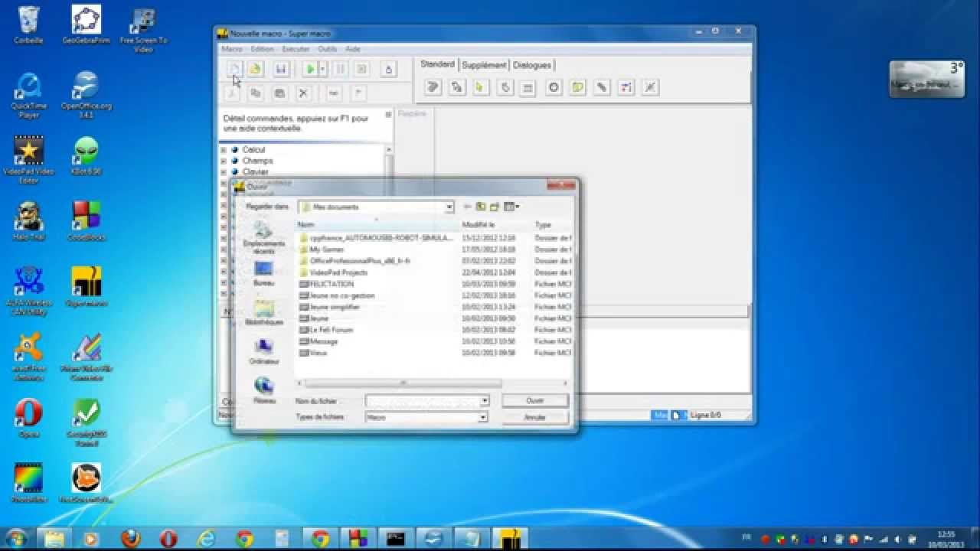Screen dimensions: 980x551
Task: Open the view menu icon in Ouvrir dialog
Action: 511,207
